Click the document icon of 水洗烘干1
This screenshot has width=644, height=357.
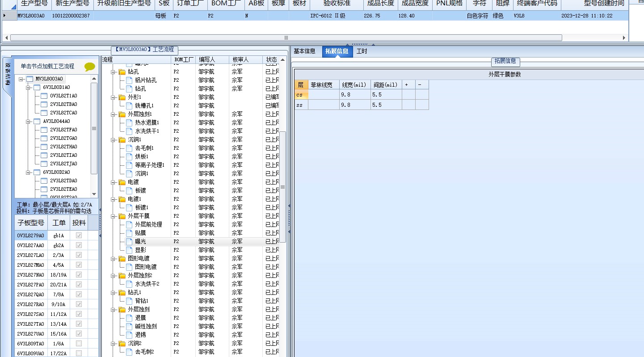pos(129,131)
